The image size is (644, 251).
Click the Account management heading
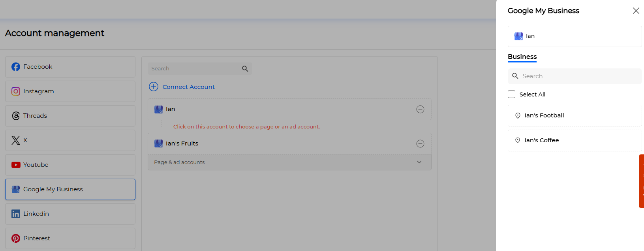click(54, 33)
